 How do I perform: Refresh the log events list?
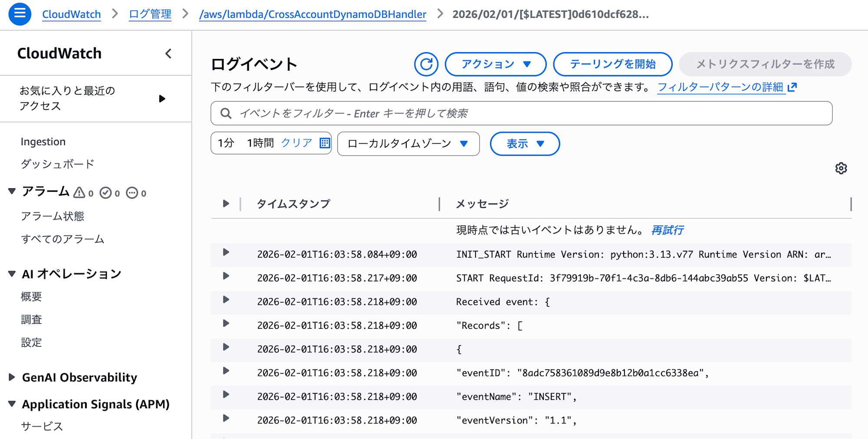click(x=426, y=64)
